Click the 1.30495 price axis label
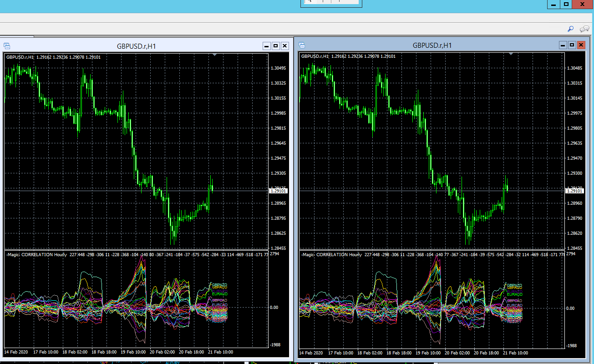 click(278, 68)
